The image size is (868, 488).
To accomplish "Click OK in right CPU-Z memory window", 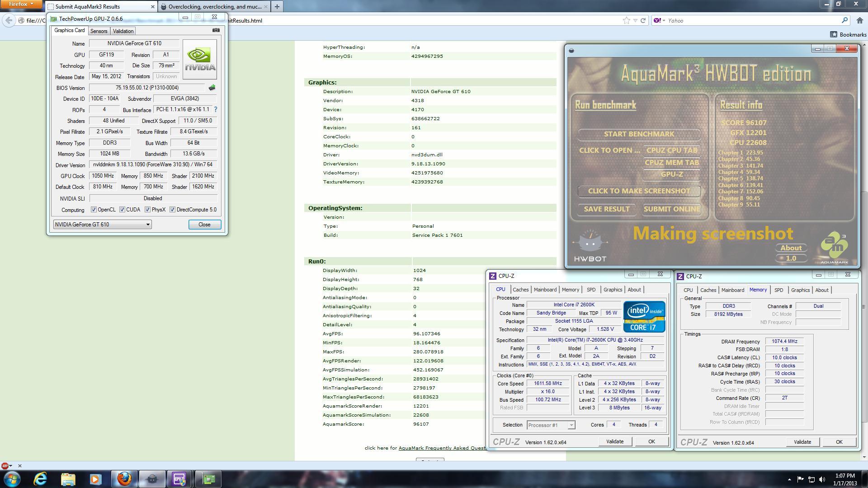I will 839,442.
